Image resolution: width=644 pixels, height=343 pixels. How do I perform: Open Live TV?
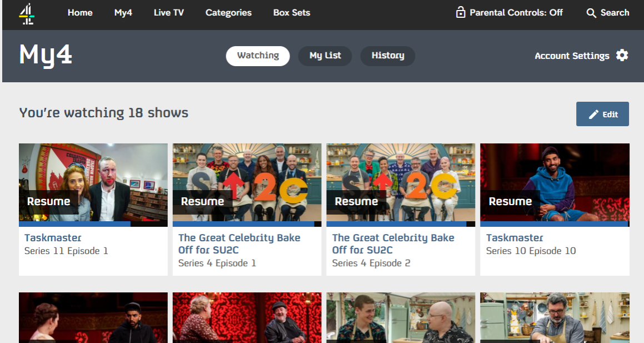pos(169,13)
